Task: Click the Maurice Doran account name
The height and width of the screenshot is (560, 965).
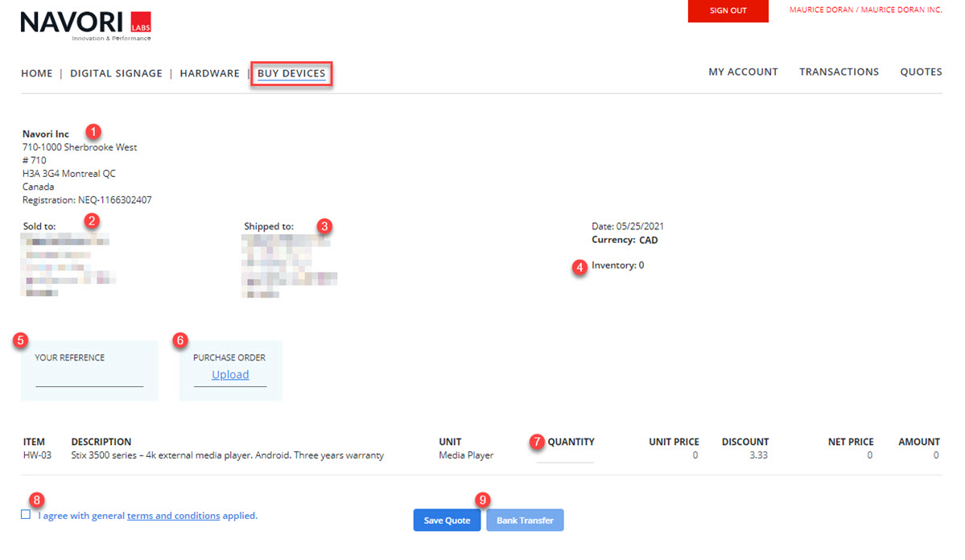Action: pyautogui.click(x=865, y=10)
